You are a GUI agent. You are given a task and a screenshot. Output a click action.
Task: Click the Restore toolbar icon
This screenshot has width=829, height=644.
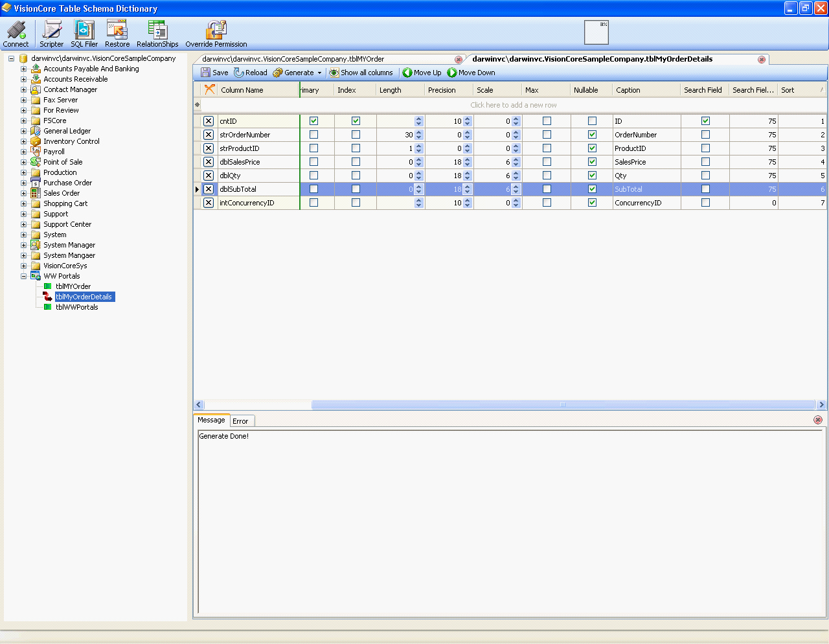[x=117, y=34]
